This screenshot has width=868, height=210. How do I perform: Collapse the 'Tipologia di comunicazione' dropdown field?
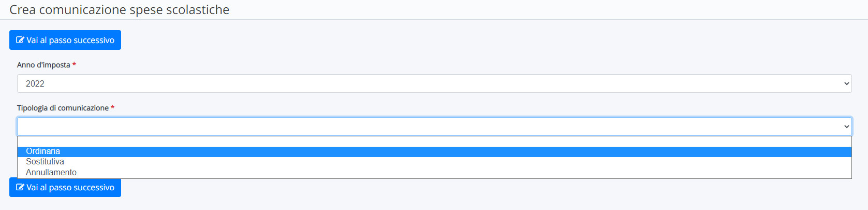coord(434,127)
